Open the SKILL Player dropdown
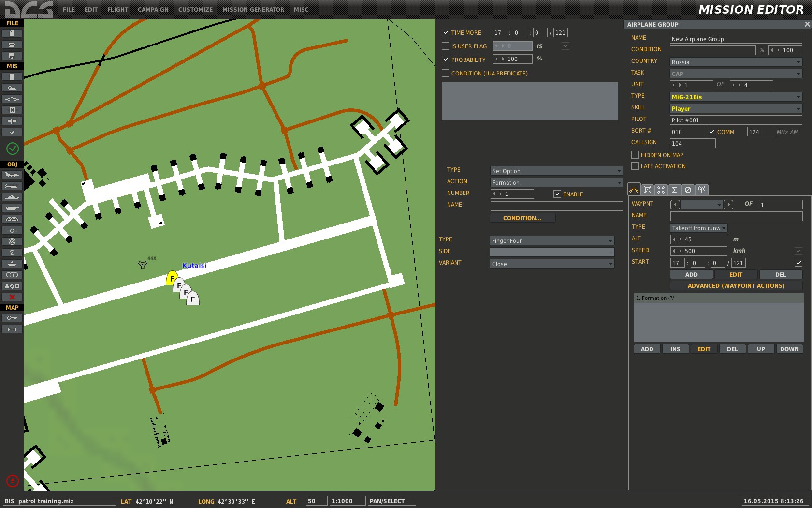This screenshot has width=812, height=508. [x=736, y=108]
